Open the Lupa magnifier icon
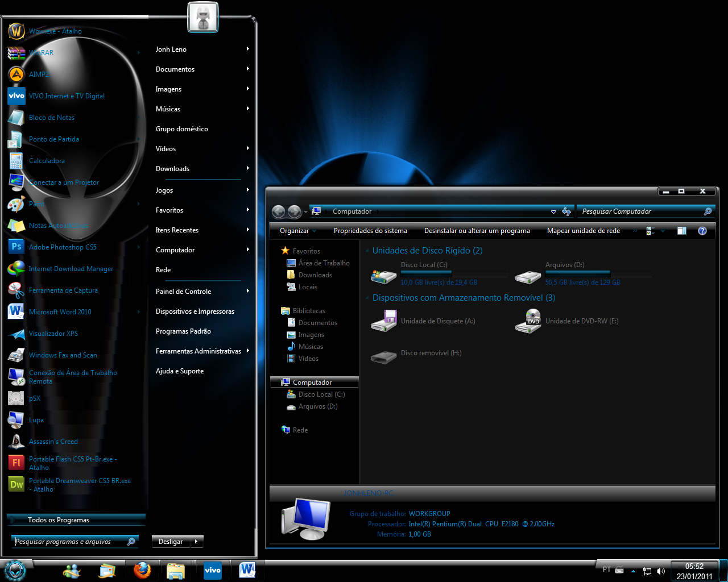 16,420
